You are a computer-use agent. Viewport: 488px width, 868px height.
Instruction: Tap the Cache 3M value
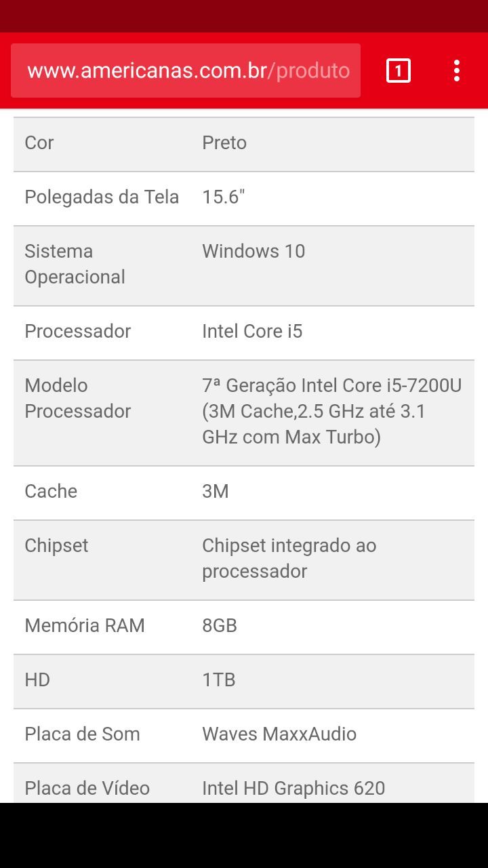click(216, 492)
